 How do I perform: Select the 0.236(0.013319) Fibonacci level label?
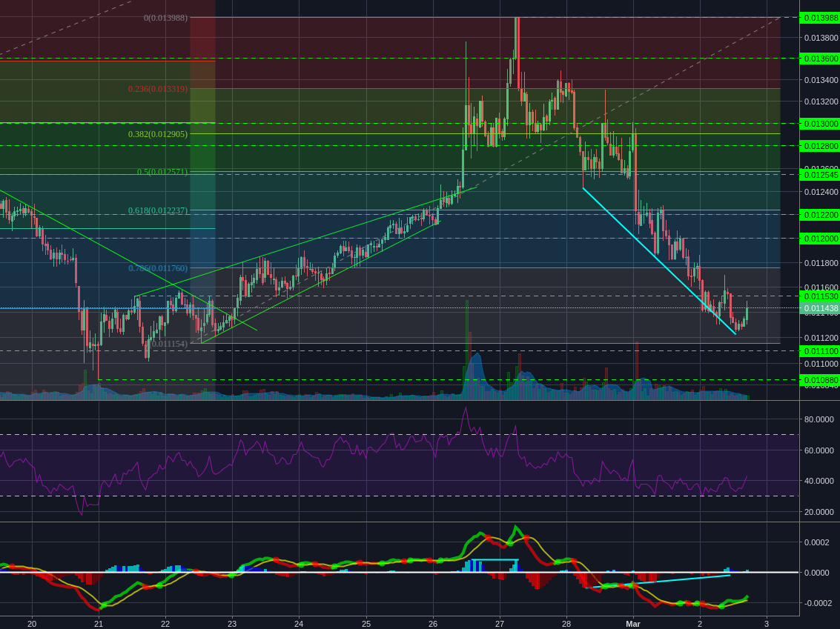point(158,89)
